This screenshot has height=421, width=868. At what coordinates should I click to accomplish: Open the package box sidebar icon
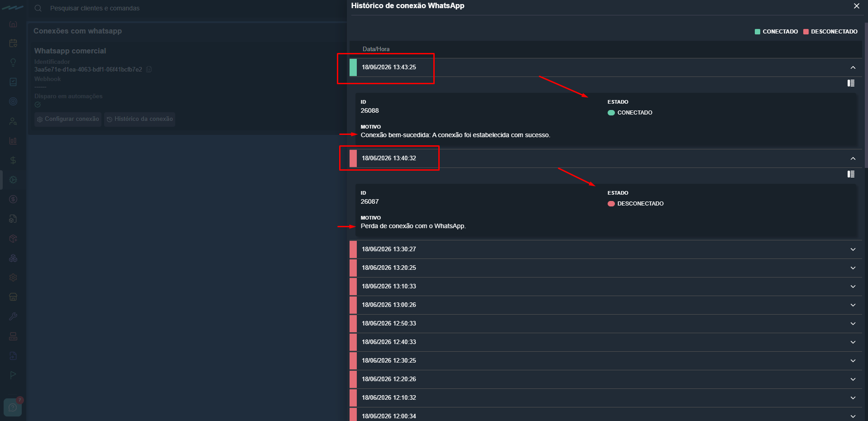coord(13,239)
